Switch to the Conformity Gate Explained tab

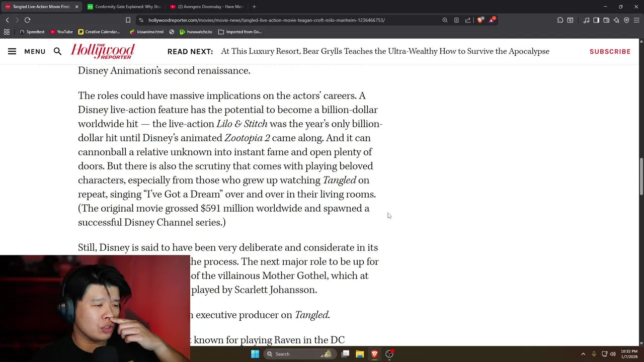tap(124, 7)
